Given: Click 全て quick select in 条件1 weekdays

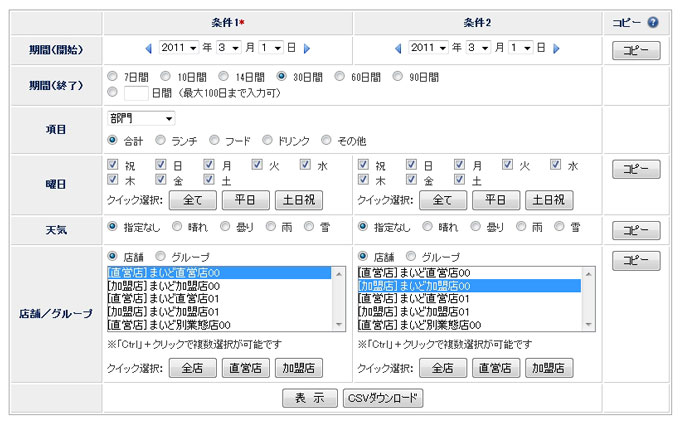Looking at the screenshot, I should tap(193, 200).
